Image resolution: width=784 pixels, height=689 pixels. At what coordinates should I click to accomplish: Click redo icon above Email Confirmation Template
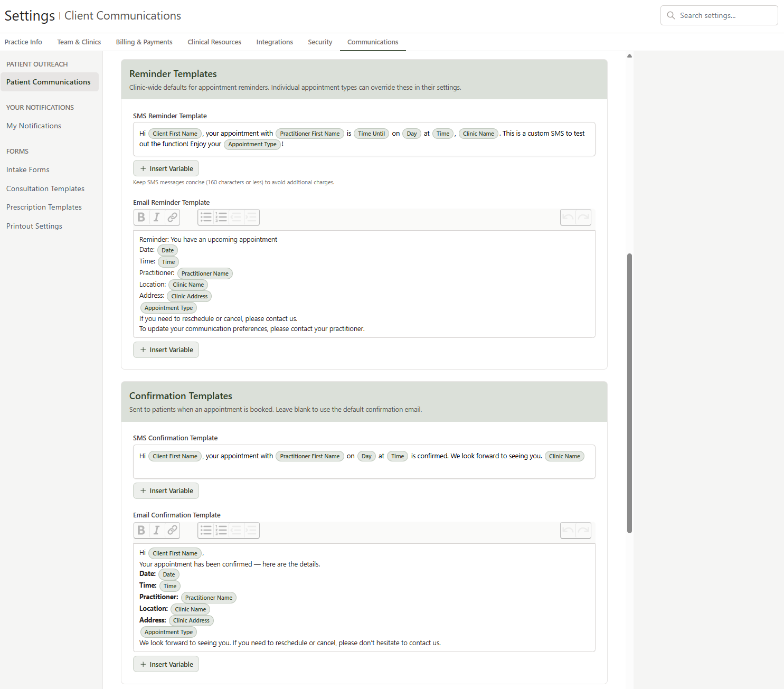(x=583, y=530)
